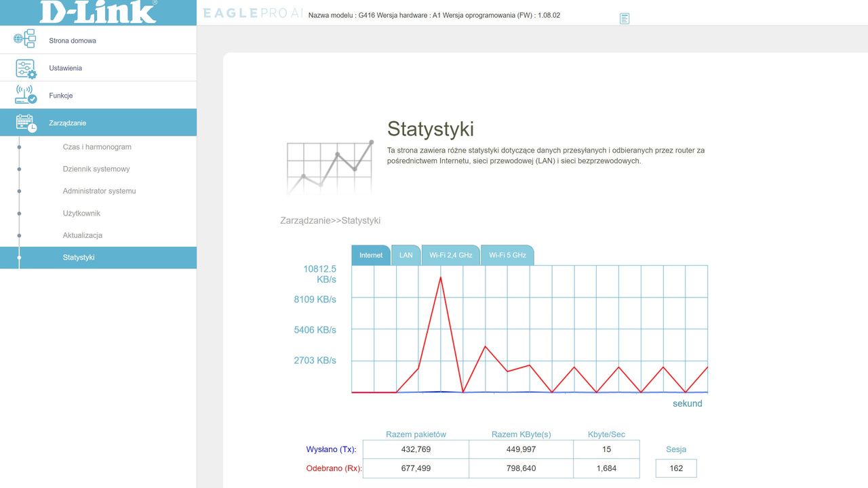Switch to the LAN statistics tab
This screenshot has width=868, height=488.
406,256
